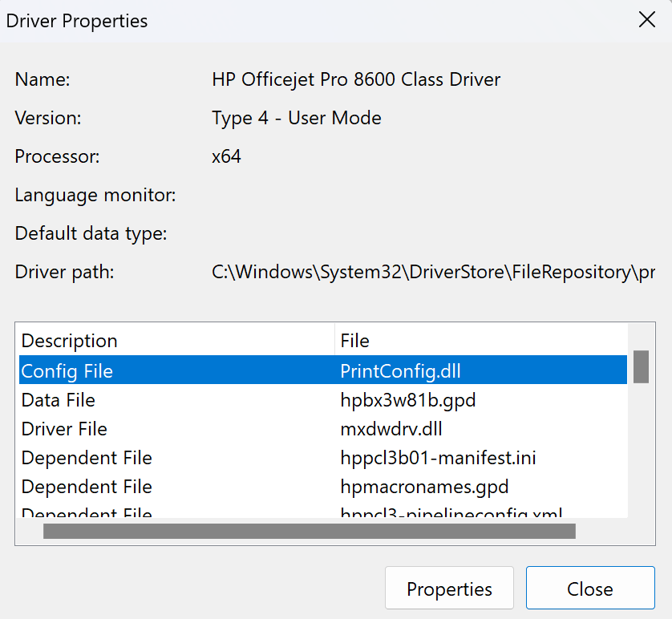Image resolution: width=672 pixels, height=619 pixels.
Task: Click the Description column header
Action: coord(70,341)
